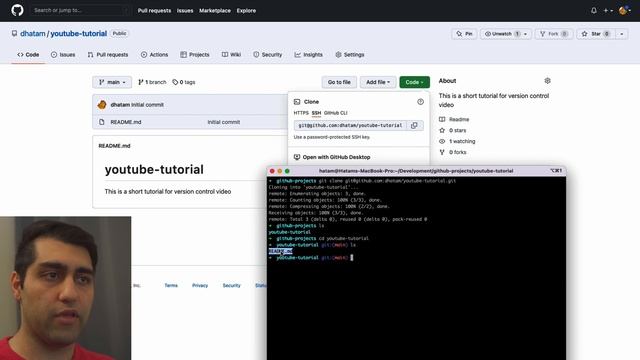Click the terminal green zoom button
The height and width of the screenshot is (360, 640).
pyautogui.click(x=287, y=171)
